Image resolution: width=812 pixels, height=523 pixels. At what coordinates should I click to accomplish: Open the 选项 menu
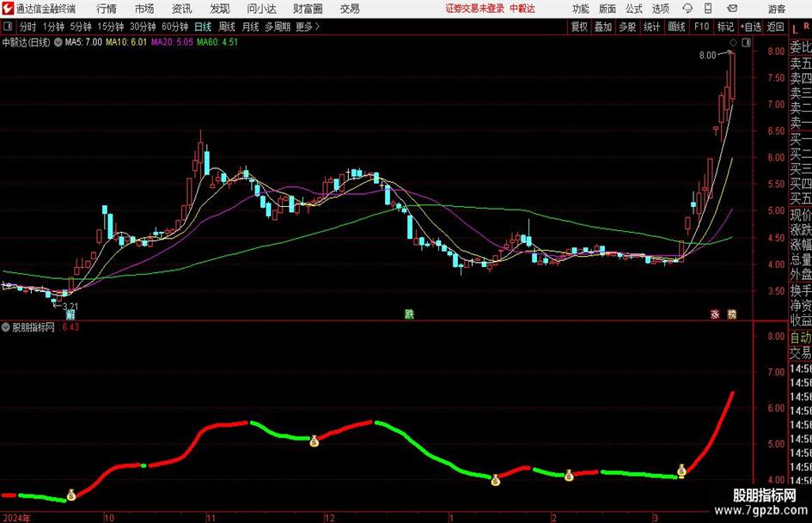click(x=660, y=9)
